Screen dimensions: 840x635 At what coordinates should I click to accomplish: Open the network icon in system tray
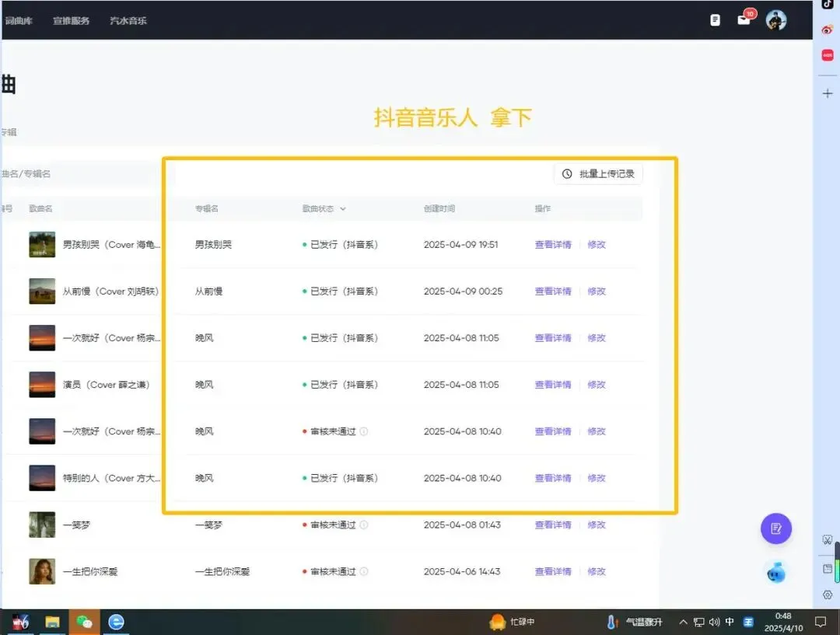[699, 622]
